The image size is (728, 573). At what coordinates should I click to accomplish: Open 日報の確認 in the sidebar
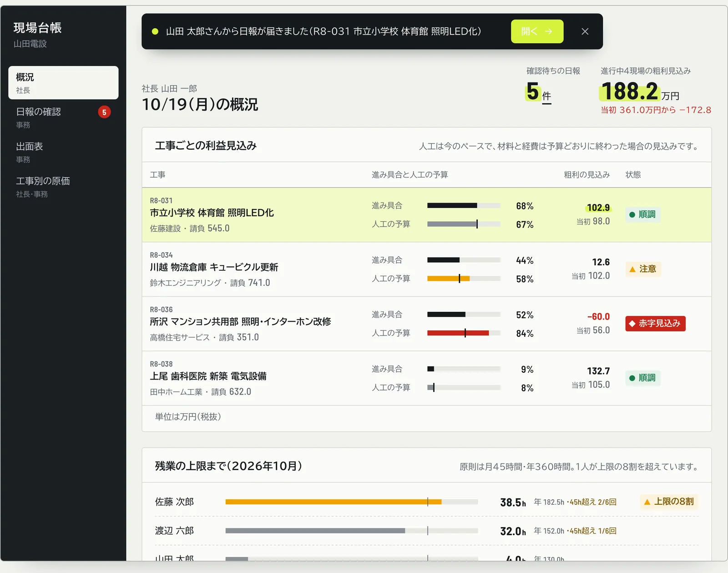[63, 117]
